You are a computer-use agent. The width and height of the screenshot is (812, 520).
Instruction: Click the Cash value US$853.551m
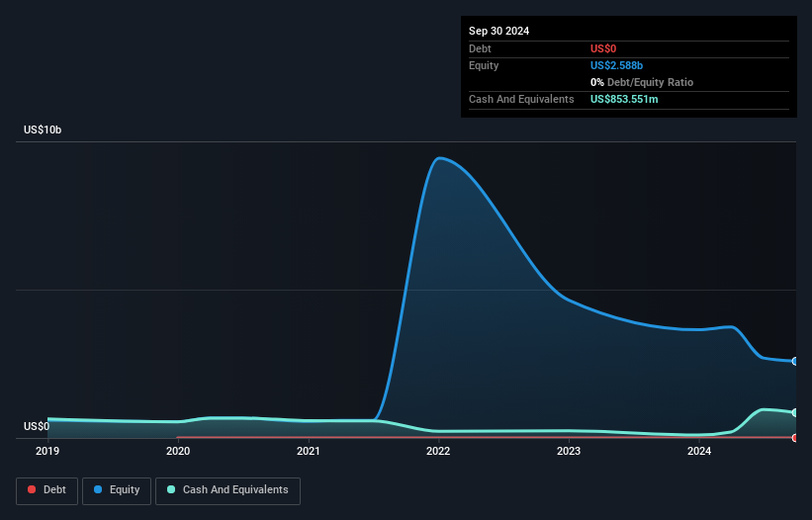point(624,99)
